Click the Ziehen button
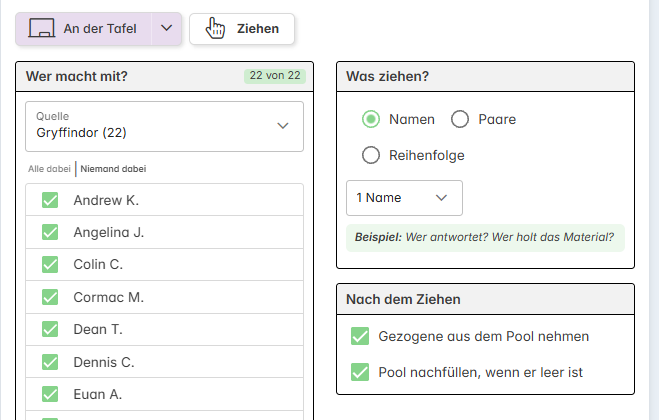The width and height of the screenshot is (659, 420). pos(242,29)
